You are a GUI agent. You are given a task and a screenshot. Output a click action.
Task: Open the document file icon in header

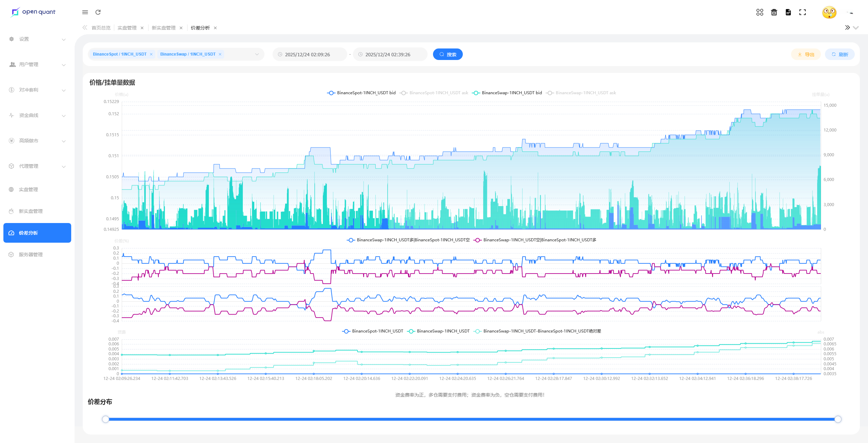coord(788,12)
